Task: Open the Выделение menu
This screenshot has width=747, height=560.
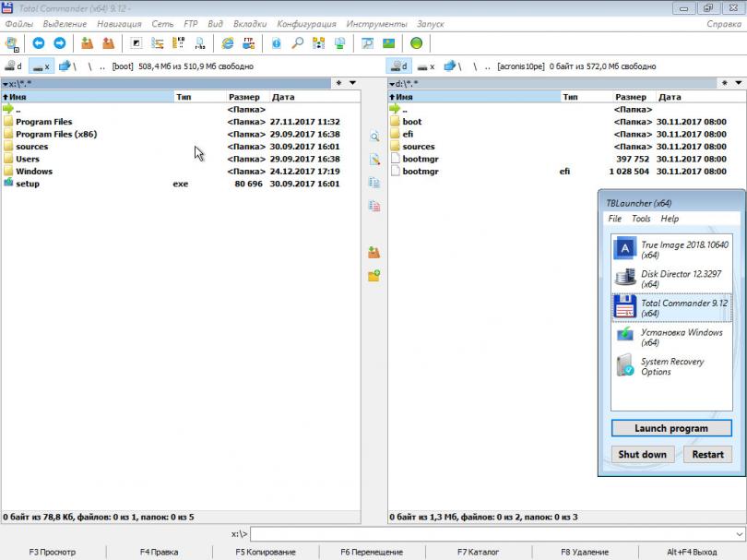Action: pos(65,24)
